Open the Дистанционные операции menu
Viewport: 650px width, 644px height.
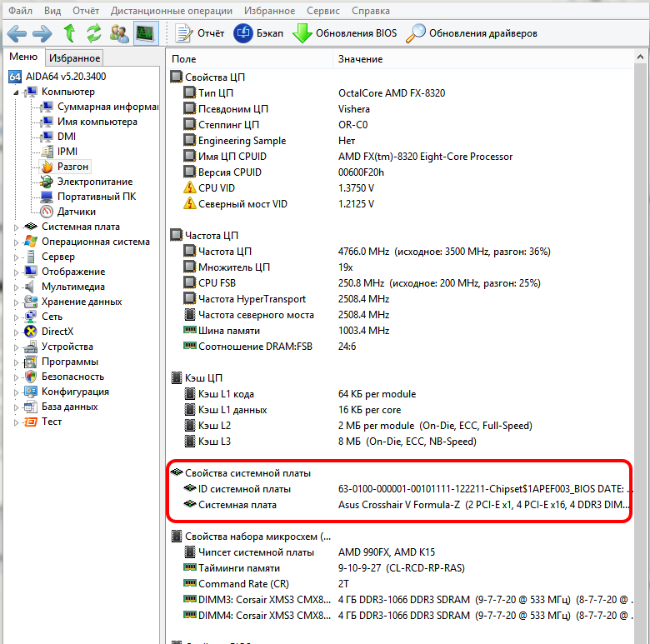click(171, 11)
